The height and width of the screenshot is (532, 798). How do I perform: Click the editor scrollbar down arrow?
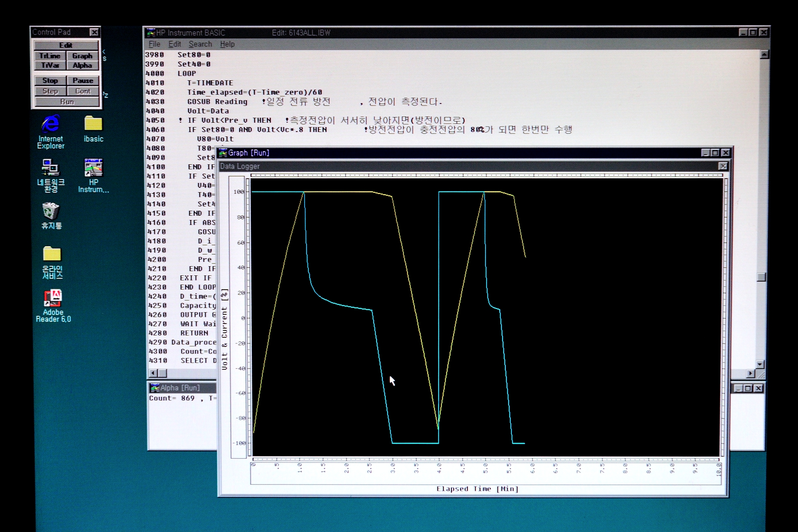pos(760,364)
